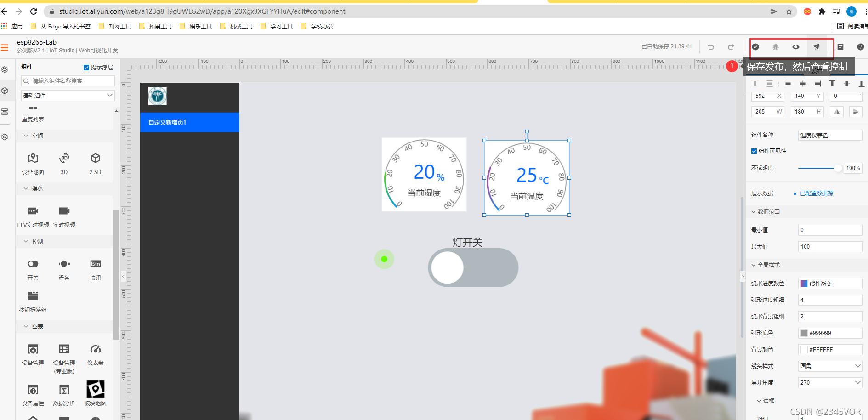Select the 按钮 Btn component
The height and width of the screenshot is (420, 868).
96,269
